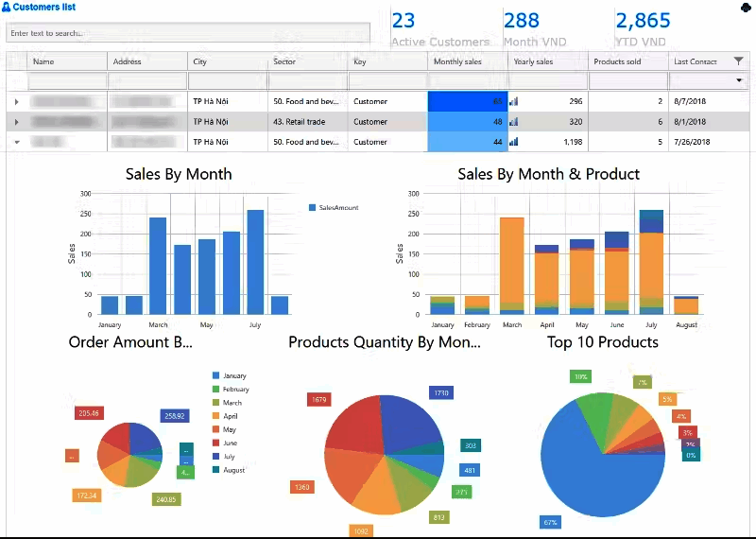The width and height of the screenshot is (756, 539).
Task: Click the SalesAmount legend swatch
Action: point(312,207)
